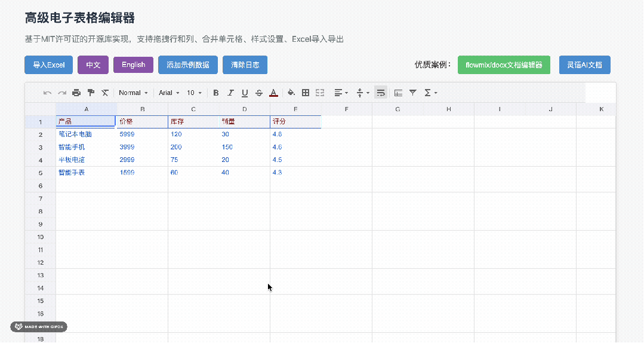Click stock cell 120

[193, 134]
